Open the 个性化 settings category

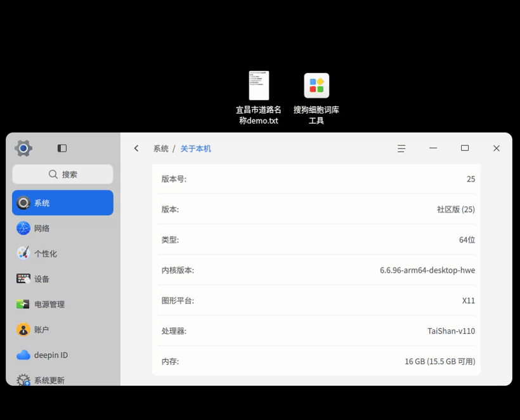[x=63, y=254]
